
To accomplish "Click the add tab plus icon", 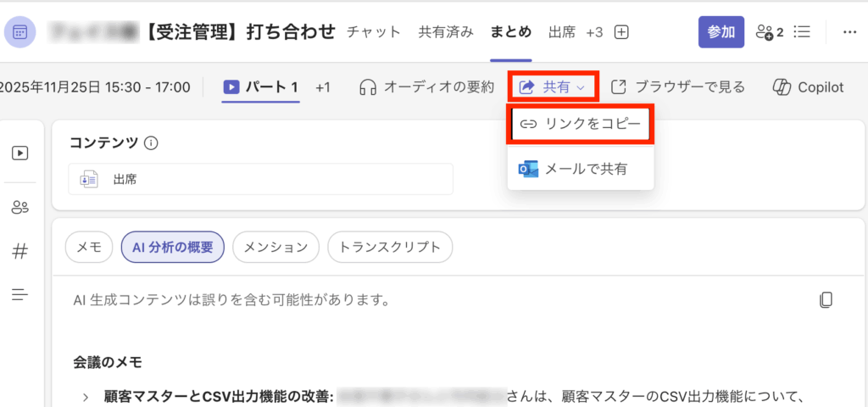I will coord(621,32).
